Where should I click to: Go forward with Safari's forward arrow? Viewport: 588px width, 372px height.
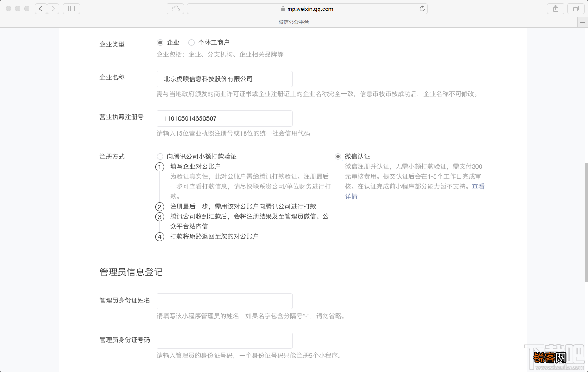pos(53,9)
